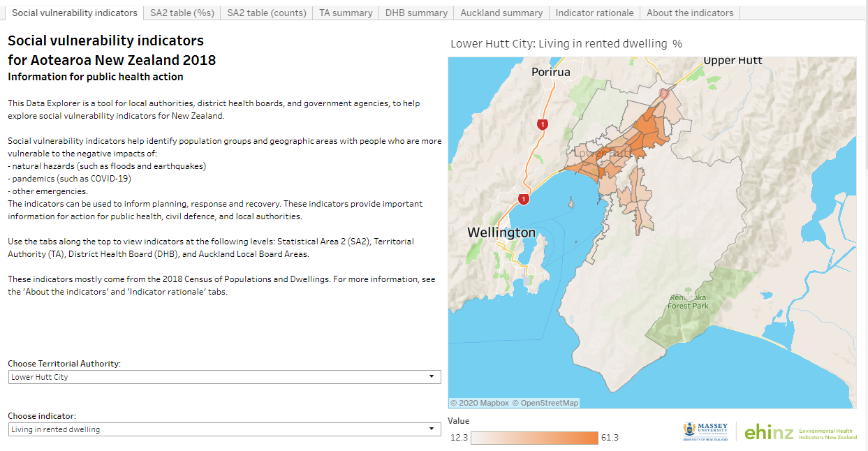Expand the Choose indicator dropdown
868x451 pixels.
pos(224,429)
